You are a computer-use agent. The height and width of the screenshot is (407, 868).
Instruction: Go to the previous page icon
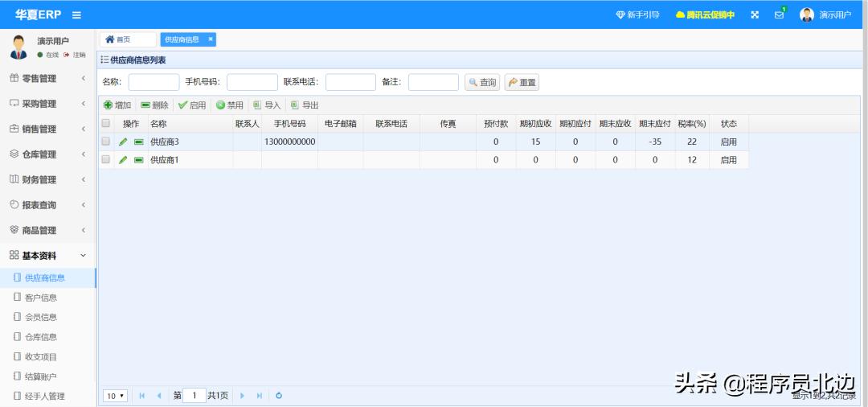coord(159,396)
